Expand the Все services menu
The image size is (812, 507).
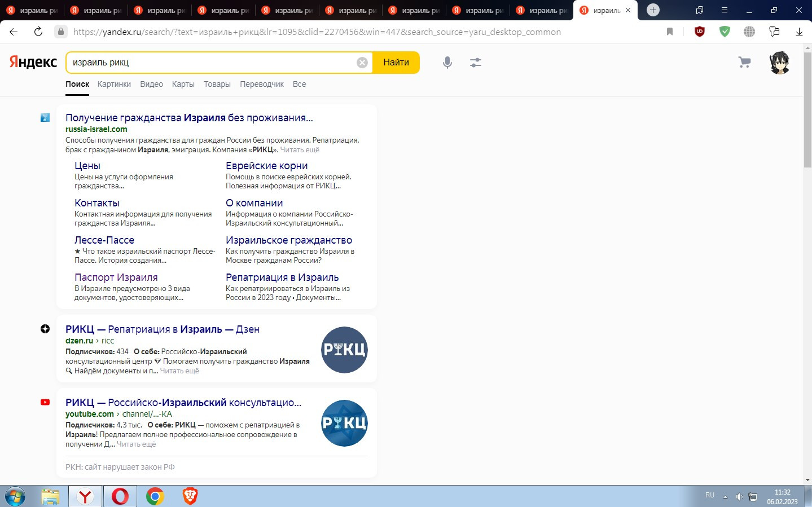pos(300,84)
